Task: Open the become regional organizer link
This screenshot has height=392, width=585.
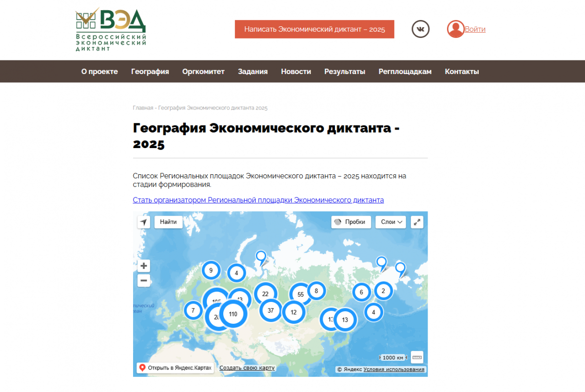Action: tap(258, 200)
